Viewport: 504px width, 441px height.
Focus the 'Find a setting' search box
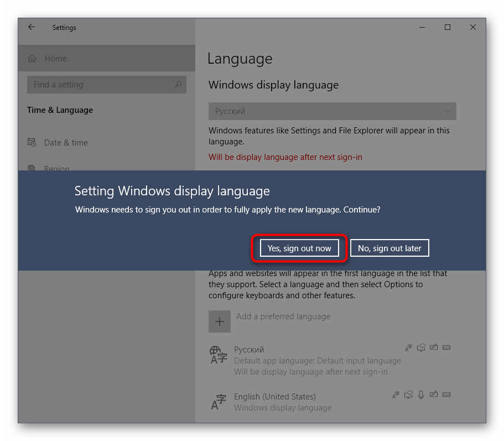[106, 85]
